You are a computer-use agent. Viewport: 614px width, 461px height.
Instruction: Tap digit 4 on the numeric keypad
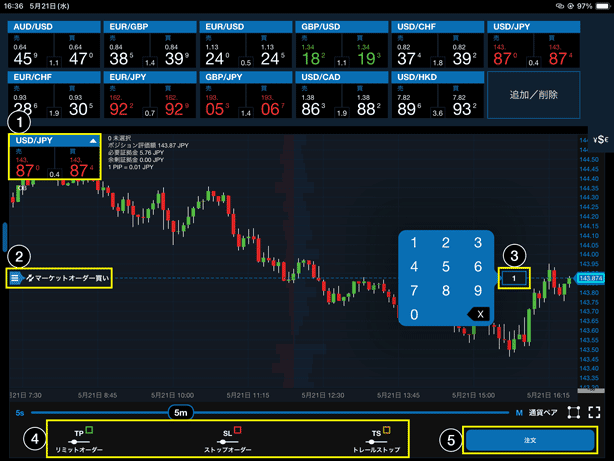click(414, 267)
